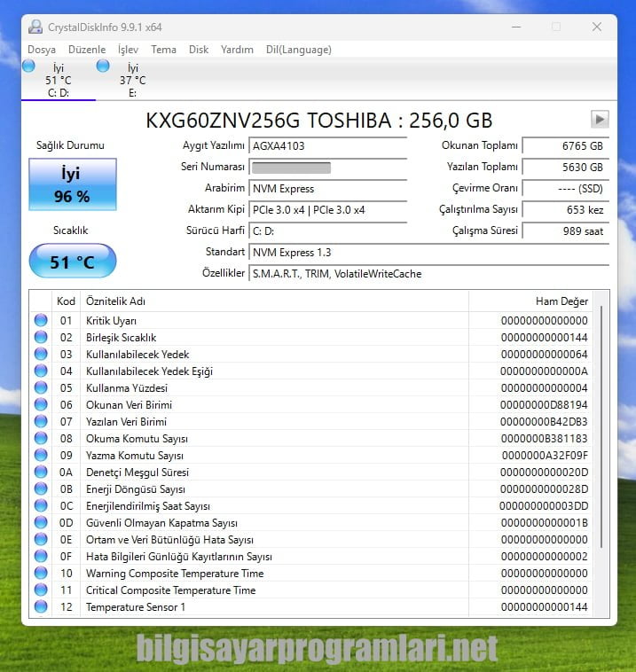The width and height of the screenshot is (636, 672).
Task: Select the Kullanma Yüzdesi attribute name
Action: 127,387
